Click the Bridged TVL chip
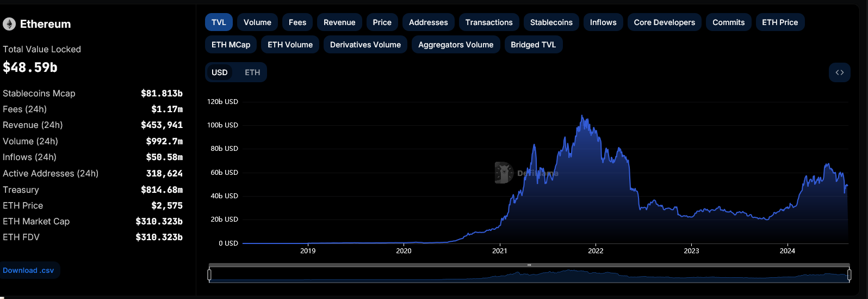Viewport: 868px width, 299px height. tap(533, 45)
